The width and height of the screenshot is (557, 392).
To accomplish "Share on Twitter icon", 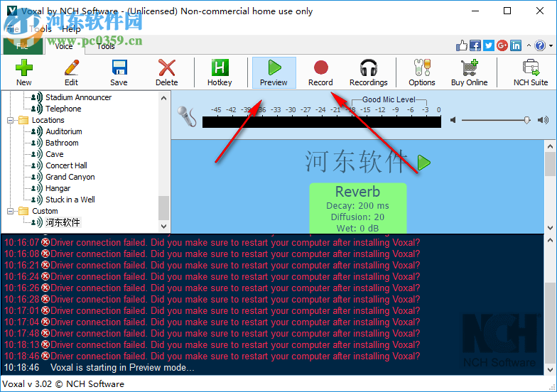I will (489, 45).
